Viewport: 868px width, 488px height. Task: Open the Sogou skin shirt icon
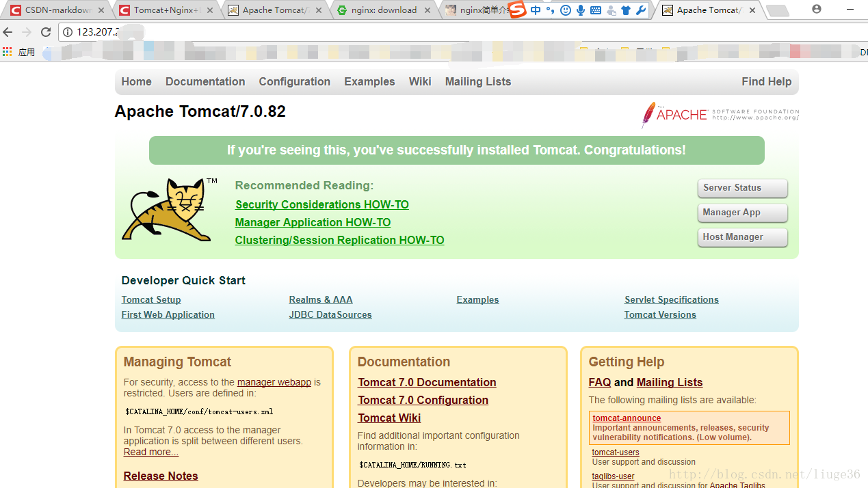(626, 10)
